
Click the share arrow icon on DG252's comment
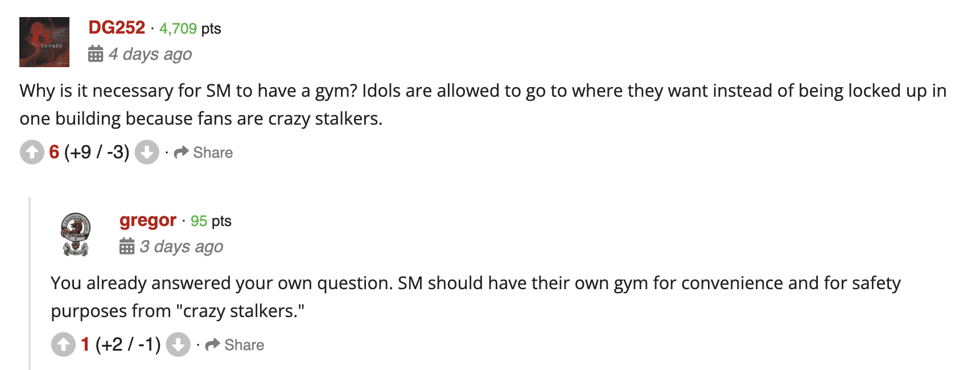[x=182, y=152]
